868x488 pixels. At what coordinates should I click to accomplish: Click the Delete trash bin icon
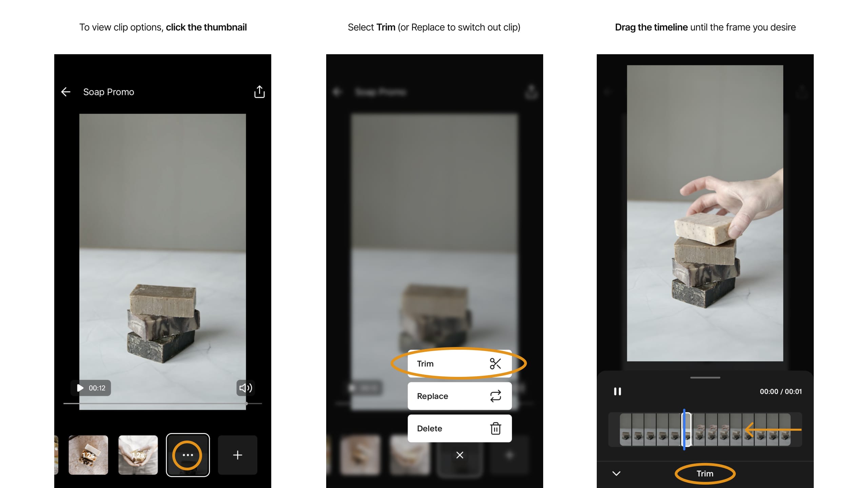point(495,428)
